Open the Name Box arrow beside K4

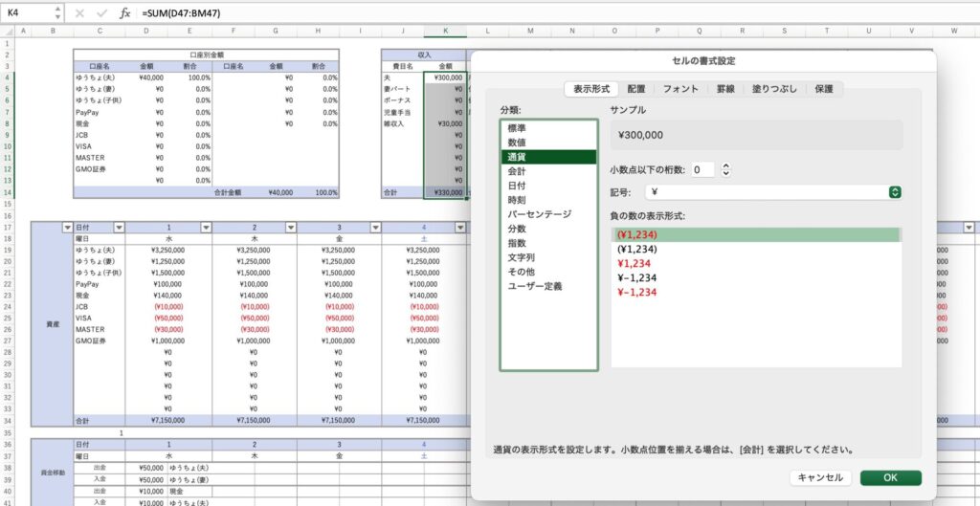[x=56, y=13]
